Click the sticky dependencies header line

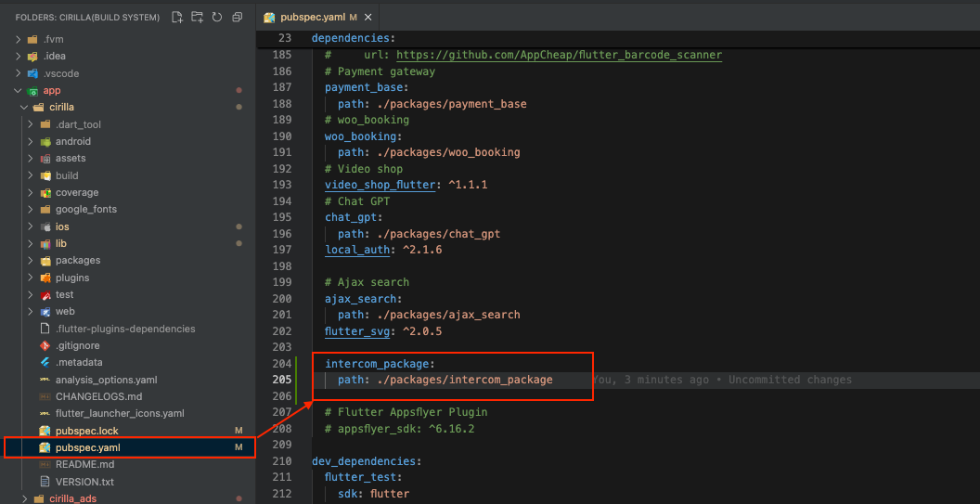click(353, 38)
